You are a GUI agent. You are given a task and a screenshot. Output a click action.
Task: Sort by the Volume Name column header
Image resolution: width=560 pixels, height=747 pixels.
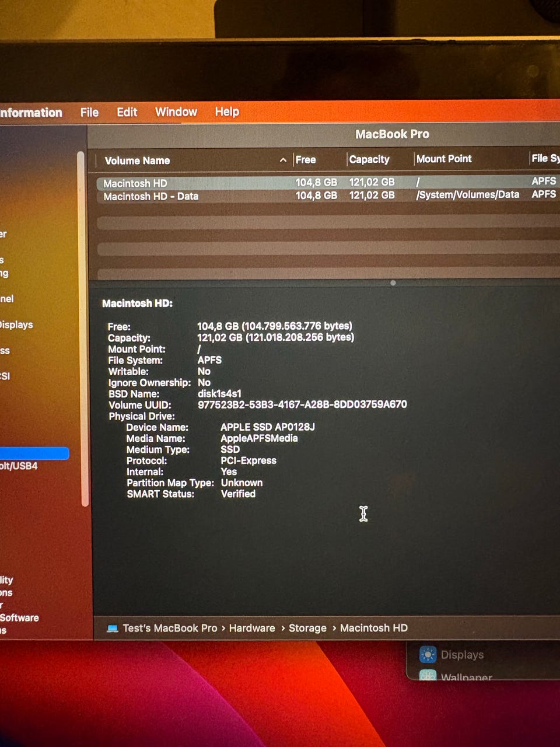click(137, 160)
